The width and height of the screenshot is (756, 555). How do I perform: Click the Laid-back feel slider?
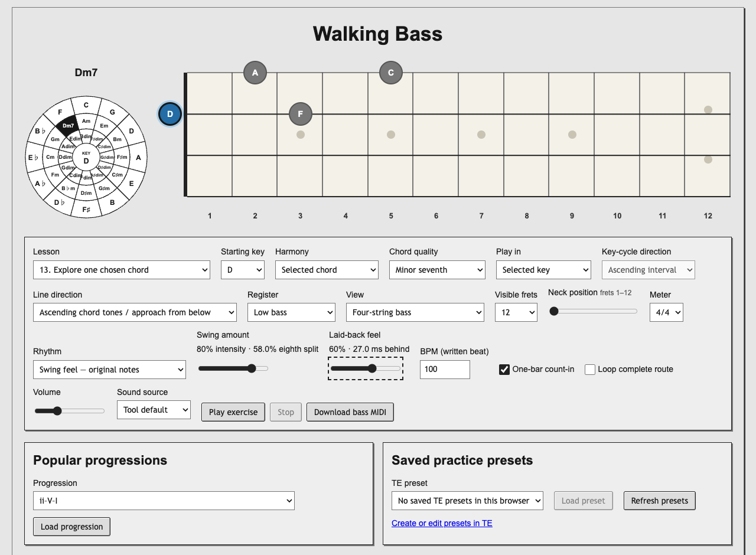click(366, 368)
